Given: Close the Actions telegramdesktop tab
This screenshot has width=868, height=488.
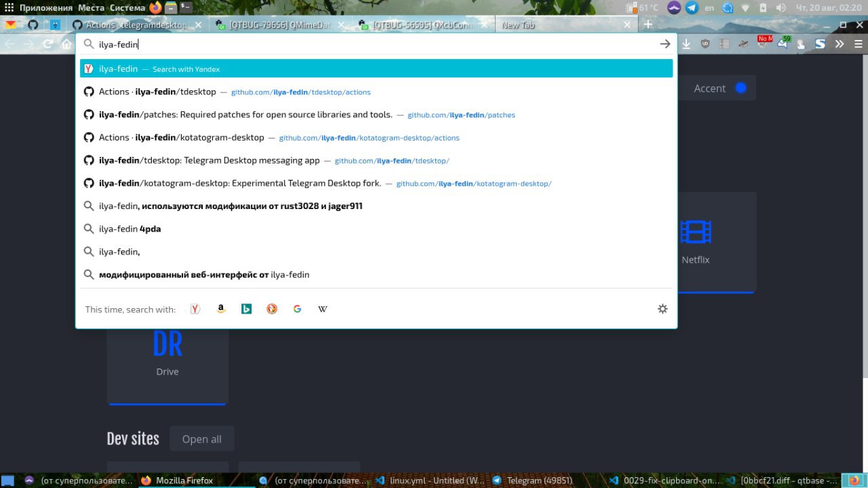Looking at the screenshot, I should coord(198,24).
